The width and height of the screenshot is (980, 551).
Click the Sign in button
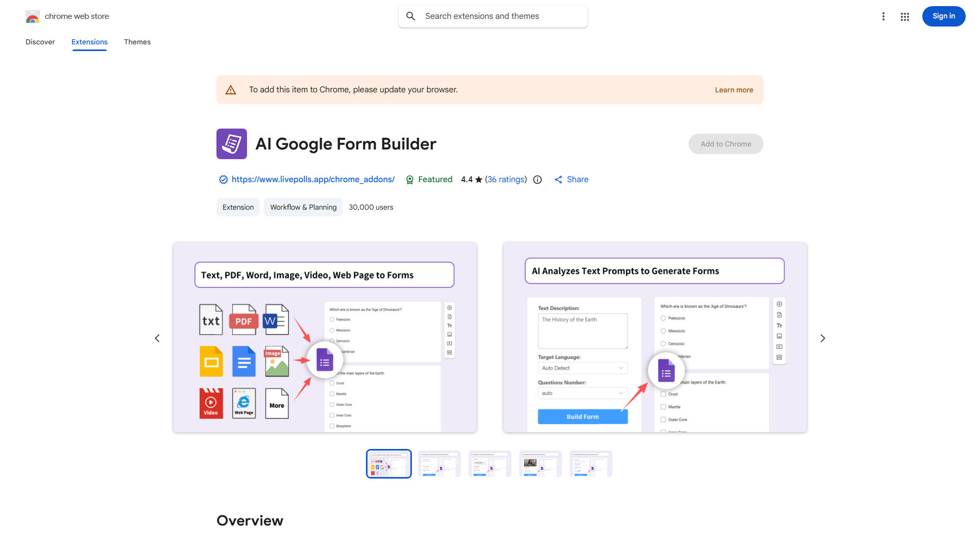coord(943,16)
